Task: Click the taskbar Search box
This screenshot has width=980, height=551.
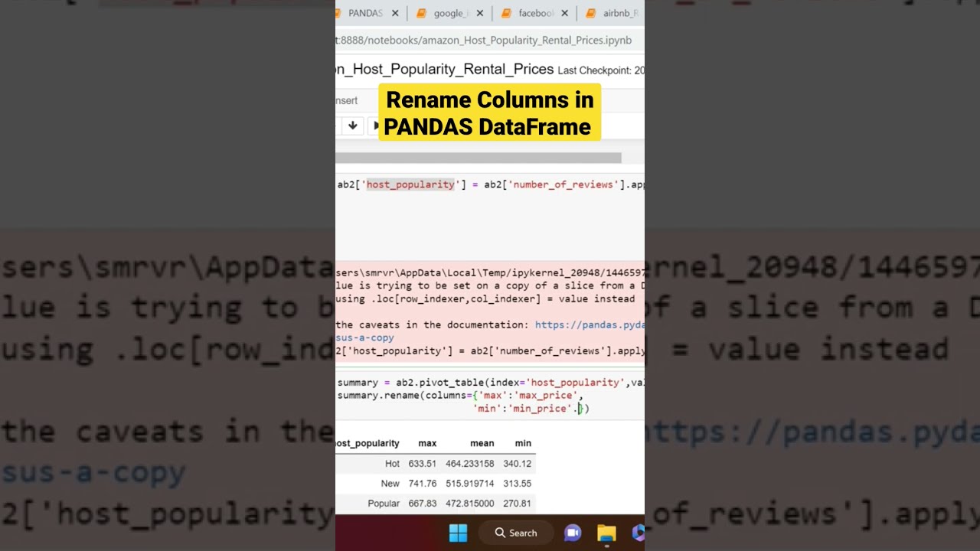Action: coord(516,533)
